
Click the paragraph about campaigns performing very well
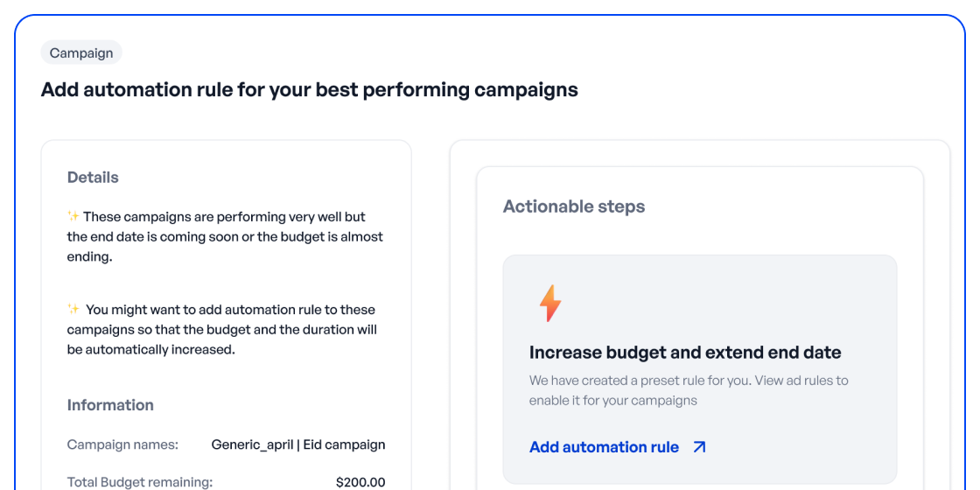point(225,236)
